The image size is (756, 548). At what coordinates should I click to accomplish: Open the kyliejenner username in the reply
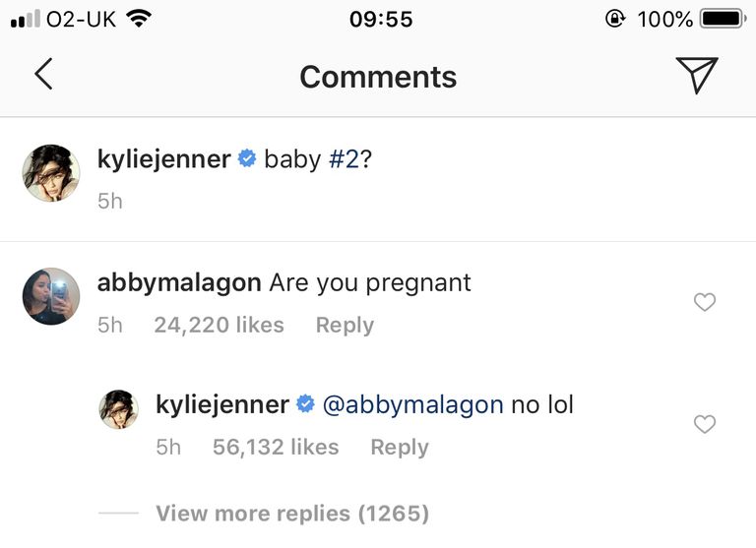coord(222,405)
